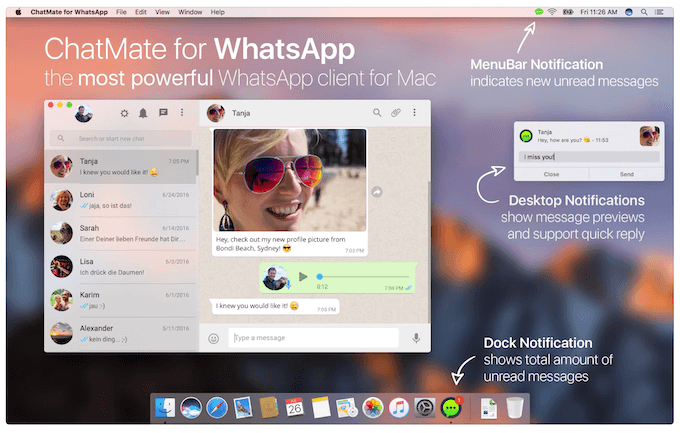Screen dimensions: 680x433
Task: Forward the photo using the share arrow
Action: coord(377,192)
